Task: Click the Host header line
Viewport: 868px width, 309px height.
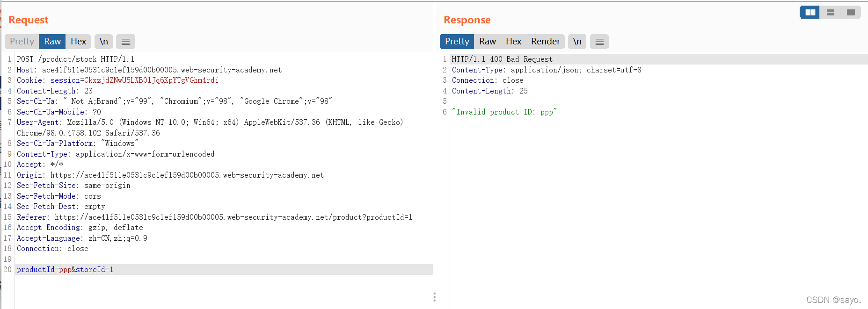Action: point(149,70)
